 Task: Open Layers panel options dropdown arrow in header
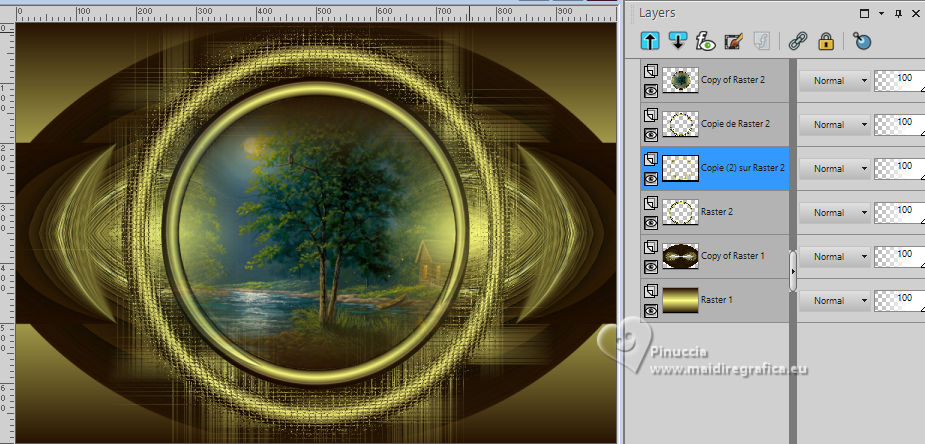(881, 13)
